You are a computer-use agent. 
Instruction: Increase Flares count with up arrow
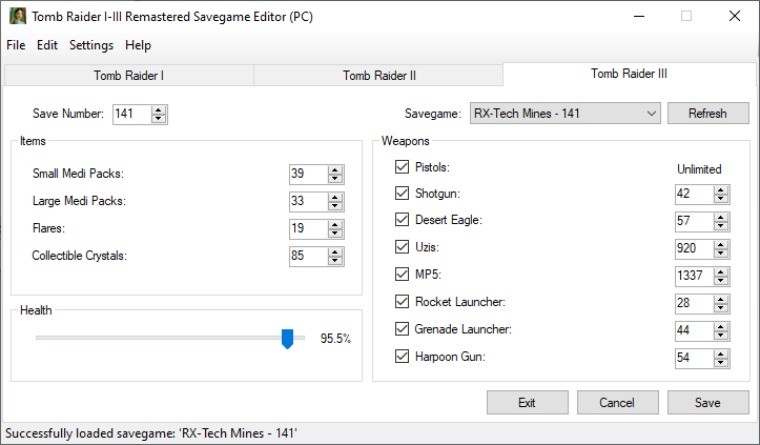335,225
